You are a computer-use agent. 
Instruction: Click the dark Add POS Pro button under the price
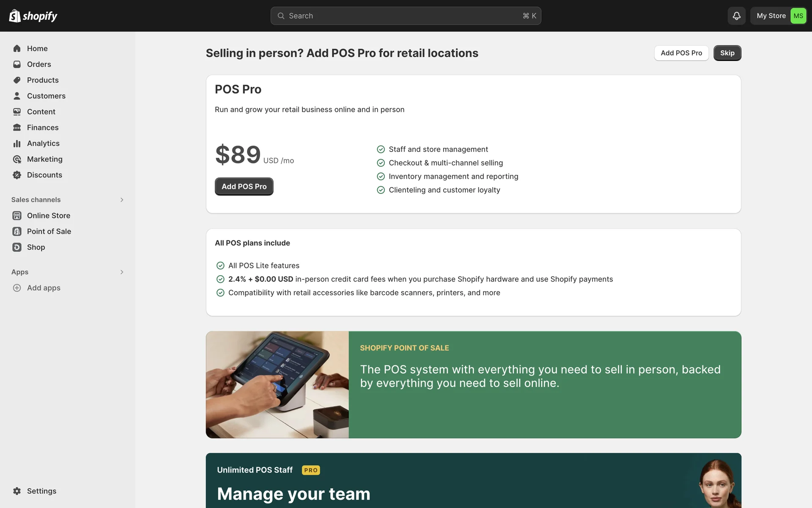[244, 187]
